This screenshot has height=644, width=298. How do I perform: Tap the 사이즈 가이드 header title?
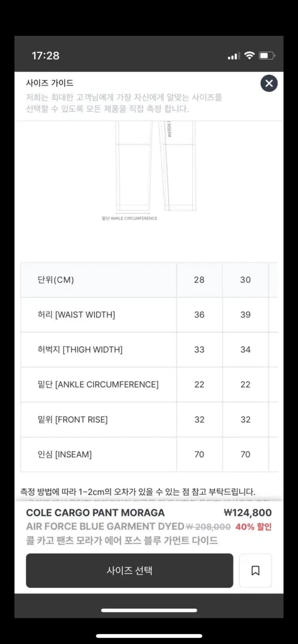pos(50,83)
